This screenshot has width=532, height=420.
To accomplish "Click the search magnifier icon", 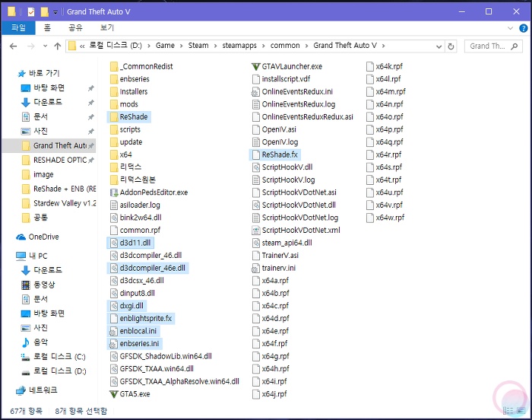I will (515, 46).
